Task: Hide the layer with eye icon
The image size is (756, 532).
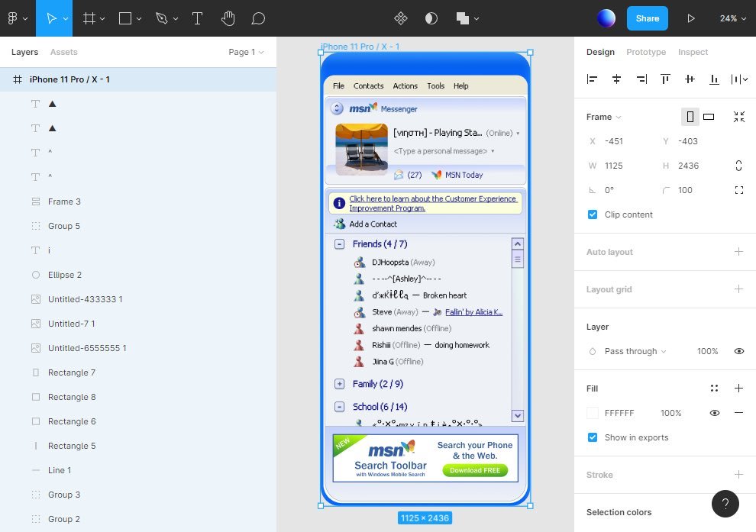Action: point(738,351)
